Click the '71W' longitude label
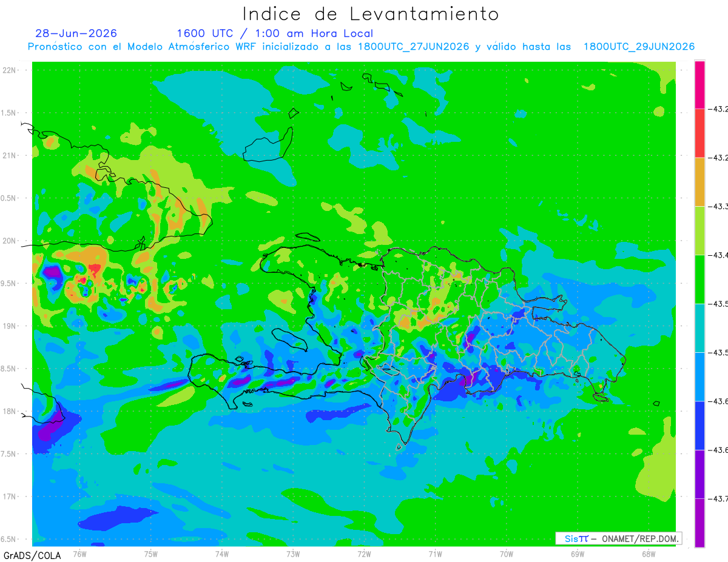The height and width of the screenshot is (562, 728). (x=435, y=553)
